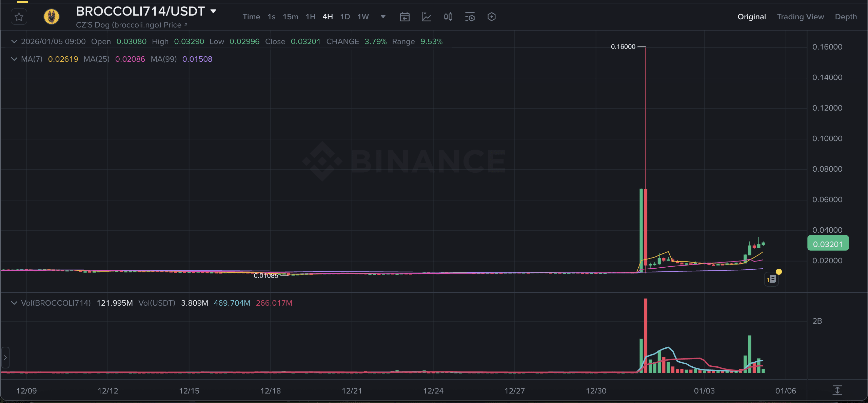Open the technical indicators settings icon

[x=470, y=16]
